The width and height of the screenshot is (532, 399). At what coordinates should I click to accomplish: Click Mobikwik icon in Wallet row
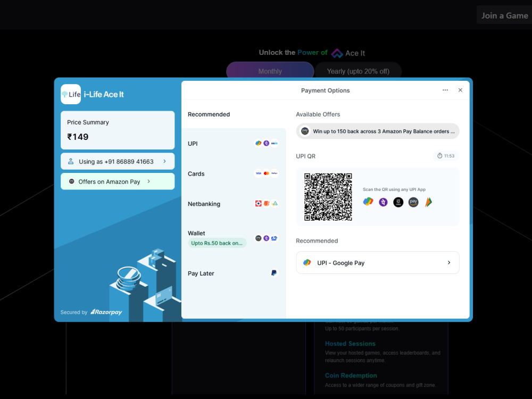click(x=274, y=238)
